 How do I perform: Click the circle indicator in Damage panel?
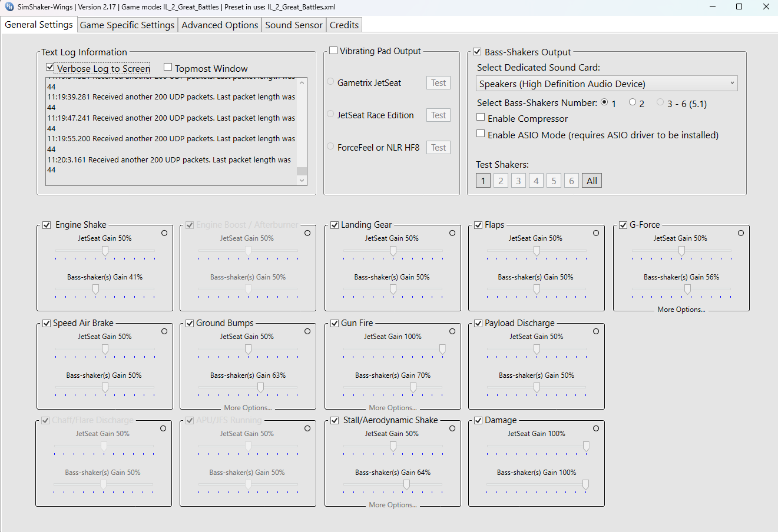coord(596,428)
